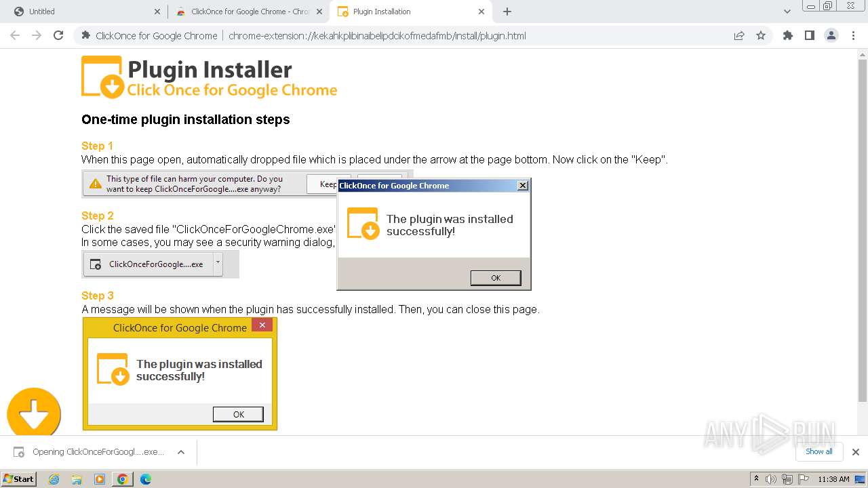Image resolution: width=868 pixels, height=488 pixels.
Task: Open the Chrome profile menu
Action: (831, 35)
